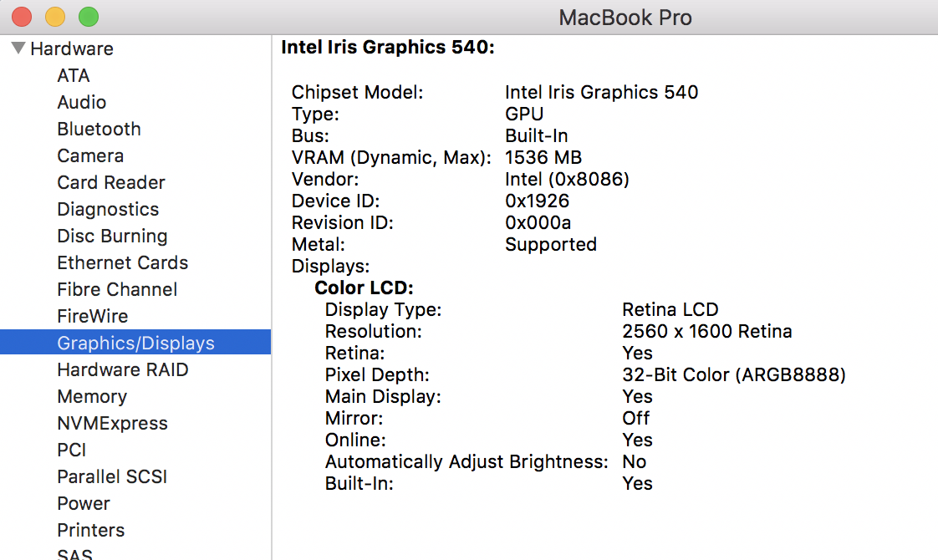Select Bluetooth in the Hardware list
Screen dimensions: 938x560
(99, 130)
